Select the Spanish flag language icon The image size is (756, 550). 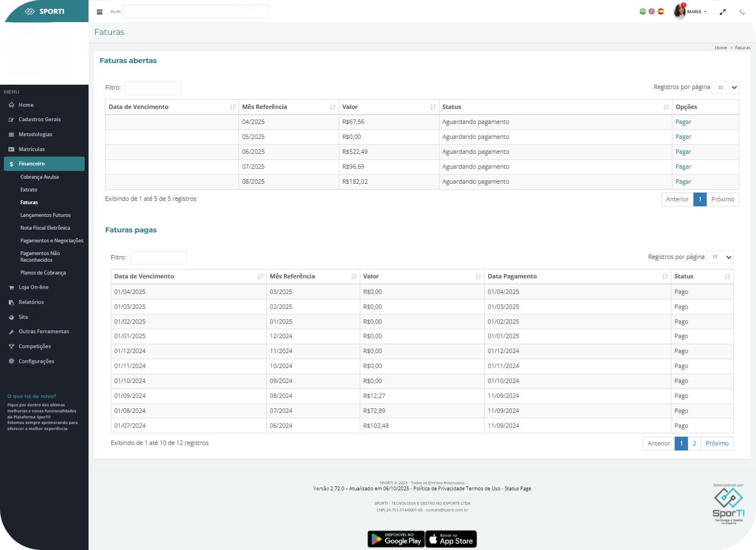(661, 11)
